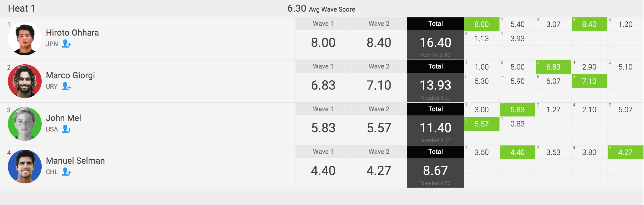Open the Hiroto Ohhara name link
The image size is (644, 205).
[72, 33]
